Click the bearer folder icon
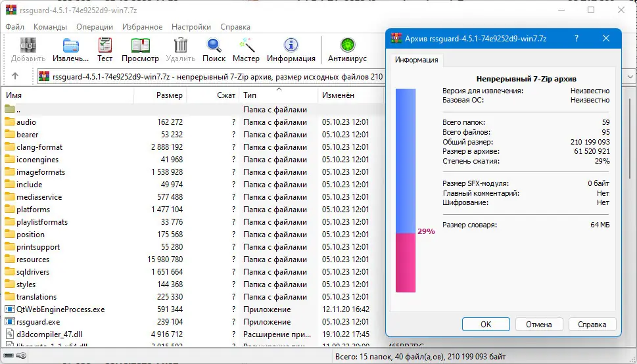Screen dimensions: 637x364 [10, 135]
